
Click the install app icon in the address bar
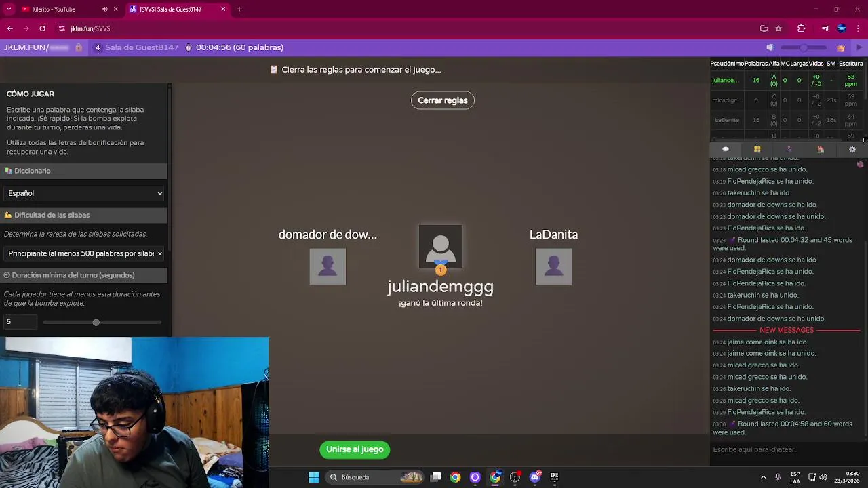(x=764, y=28)
